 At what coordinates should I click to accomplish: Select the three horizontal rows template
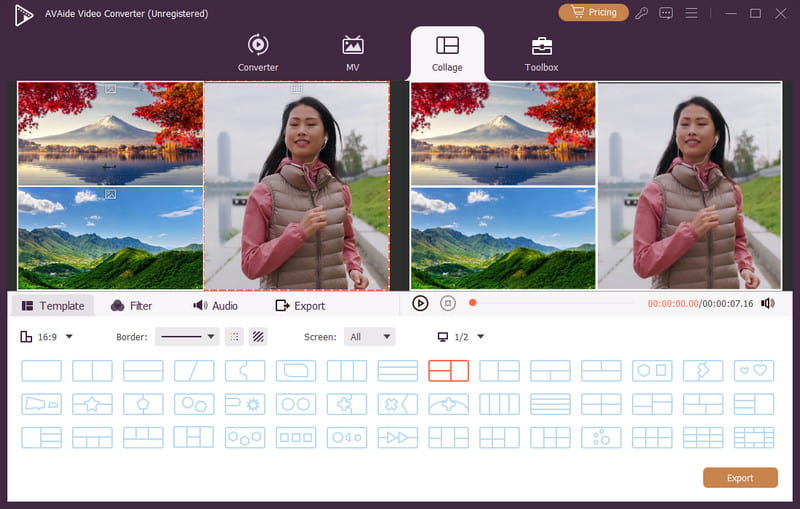click(397, 371)
